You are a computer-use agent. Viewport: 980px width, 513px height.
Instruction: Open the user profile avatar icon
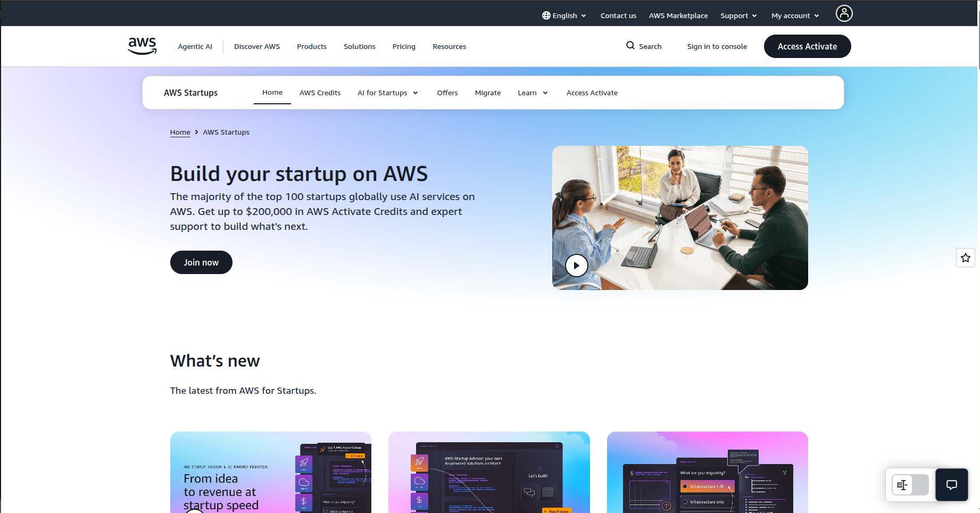(x=844, y=13)
